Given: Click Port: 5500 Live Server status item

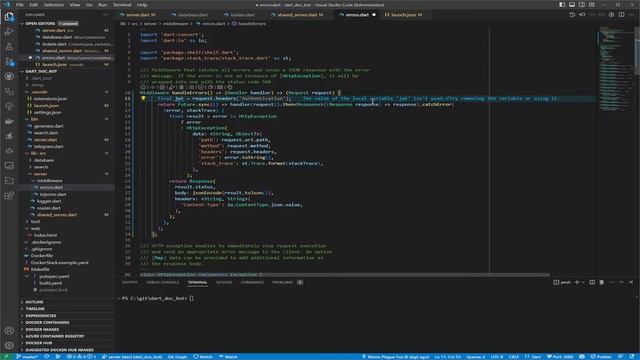Looking at the screenshot, I should pyautogui.click(x=560, y=357).
